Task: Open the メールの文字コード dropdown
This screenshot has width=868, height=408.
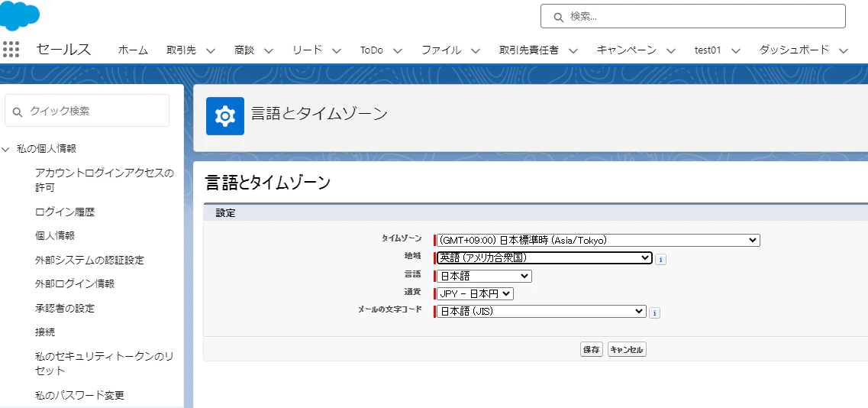Action: coord(541,312)
